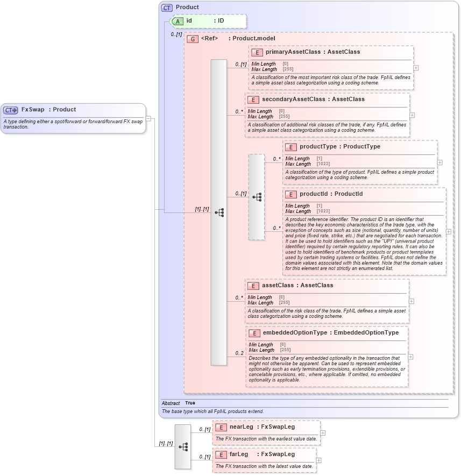Select the Abstract True property row
Screen dimensions: 461x476
click(183, 403)
